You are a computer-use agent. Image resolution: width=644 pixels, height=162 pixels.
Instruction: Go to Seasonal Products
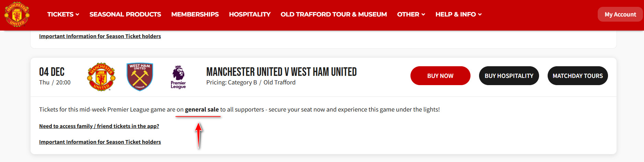125,14
